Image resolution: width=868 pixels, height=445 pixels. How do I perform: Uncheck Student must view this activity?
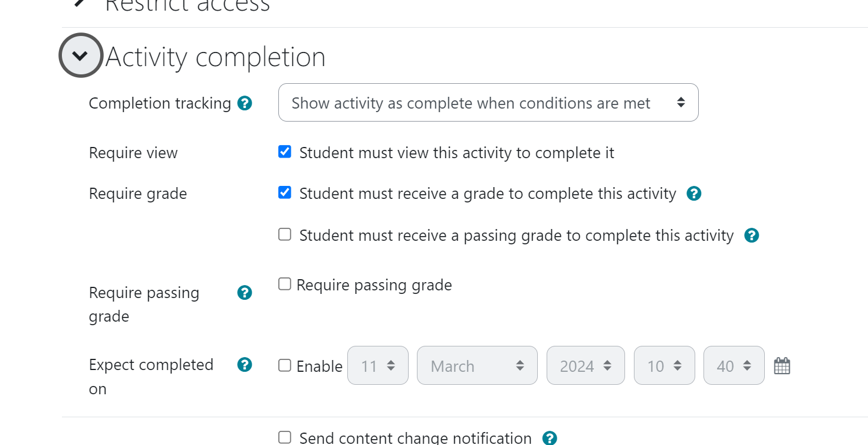coord(285,152)
